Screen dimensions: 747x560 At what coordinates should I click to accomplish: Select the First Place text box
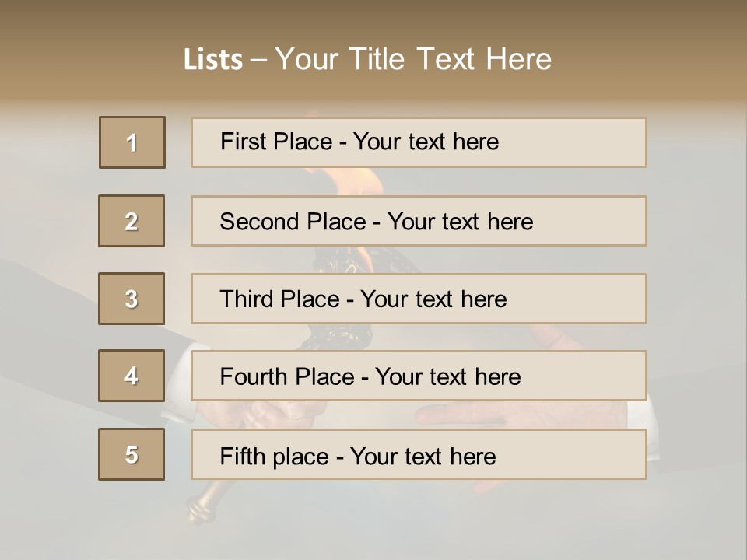[x=419, y=142]
